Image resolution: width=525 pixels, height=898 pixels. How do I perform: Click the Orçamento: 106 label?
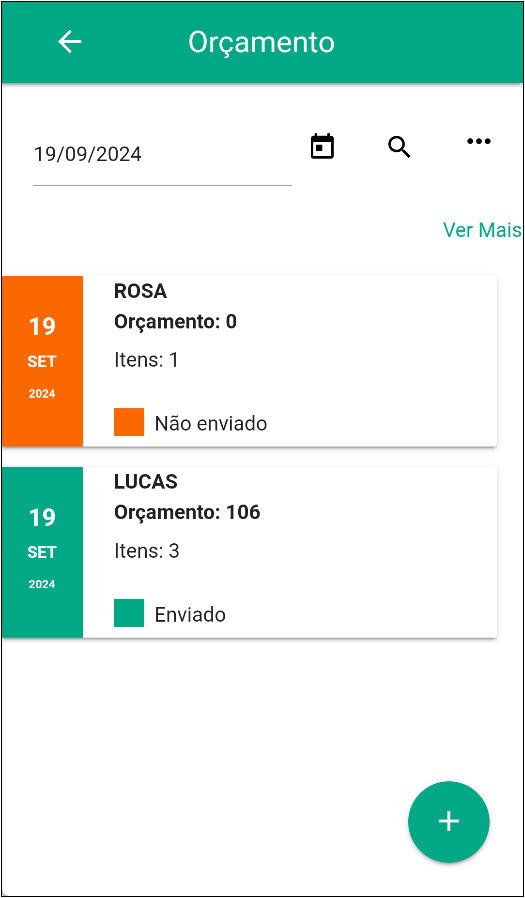tap(187, 512)
